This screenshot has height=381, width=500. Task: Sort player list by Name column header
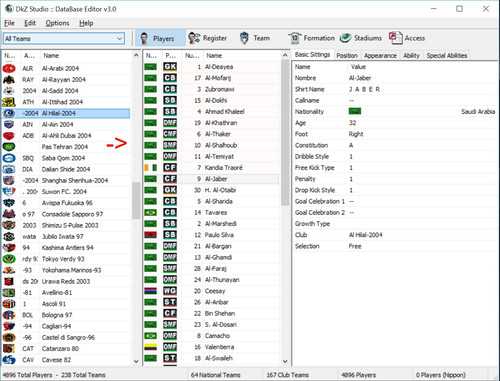242,56
